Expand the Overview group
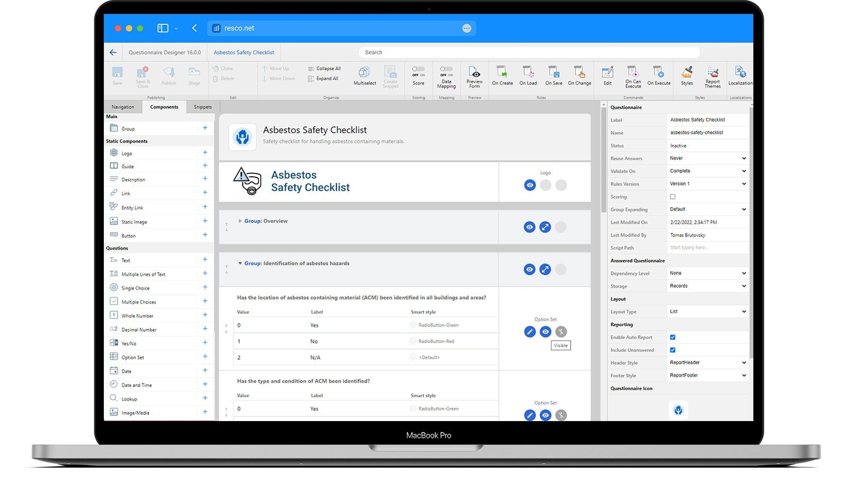 pos(240,221)
